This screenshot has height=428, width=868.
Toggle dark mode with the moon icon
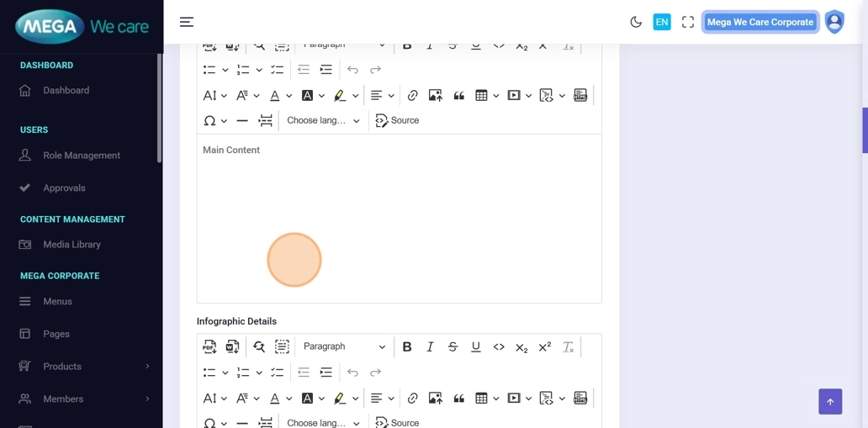[636, 22]
